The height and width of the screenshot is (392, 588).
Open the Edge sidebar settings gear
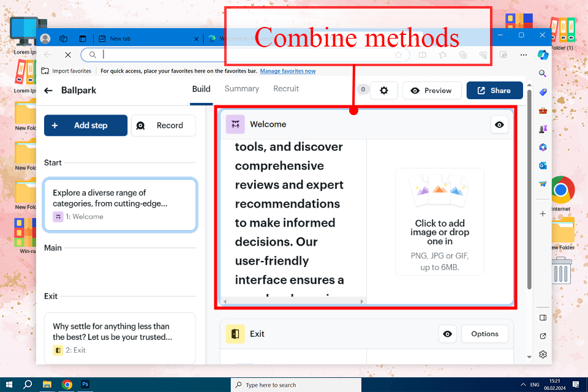(543, 354)
